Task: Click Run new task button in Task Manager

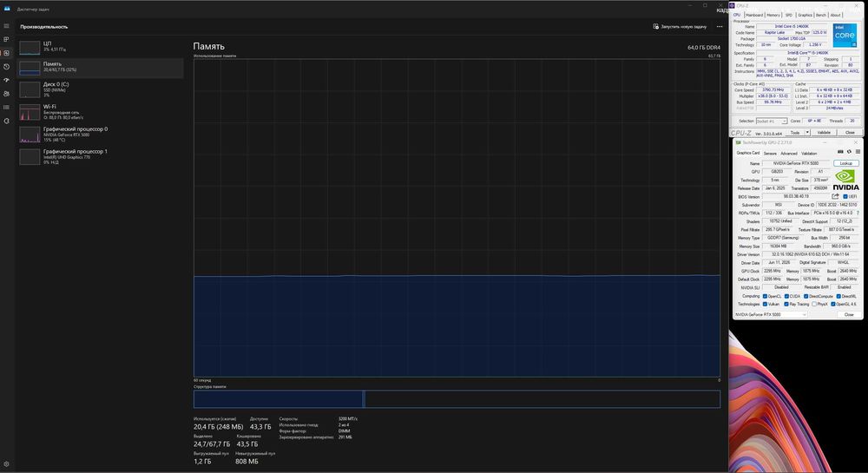Action: tap(680, 27)
